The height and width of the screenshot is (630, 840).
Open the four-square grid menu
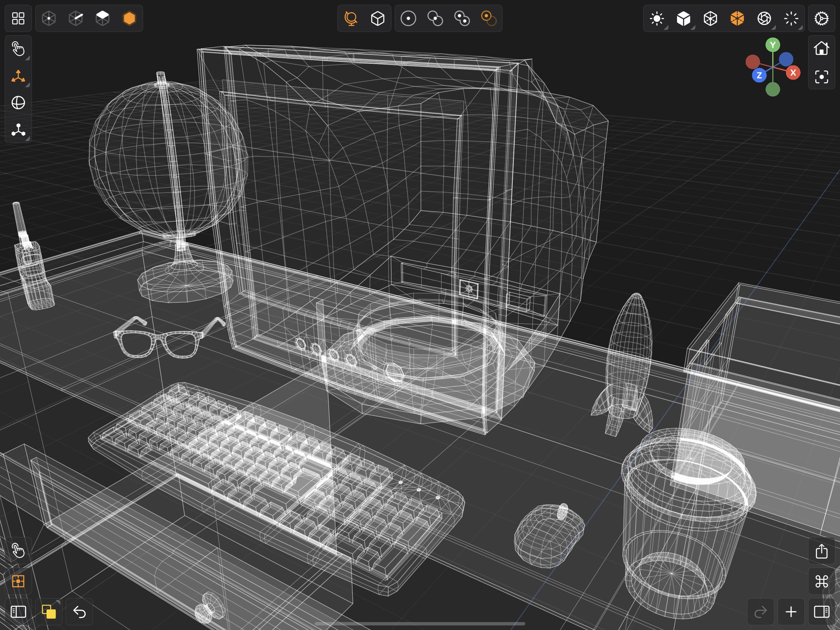(x=18, y=18)
